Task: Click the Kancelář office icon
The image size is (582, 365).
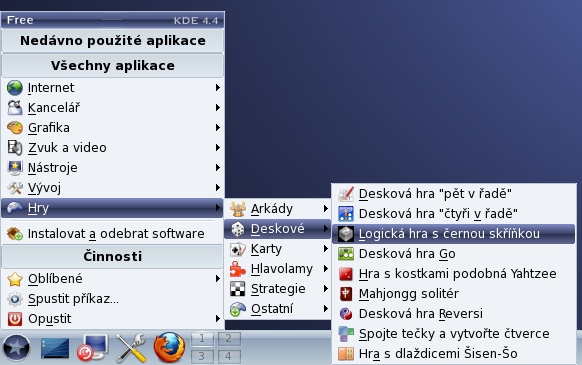Action: click(15, 108)
